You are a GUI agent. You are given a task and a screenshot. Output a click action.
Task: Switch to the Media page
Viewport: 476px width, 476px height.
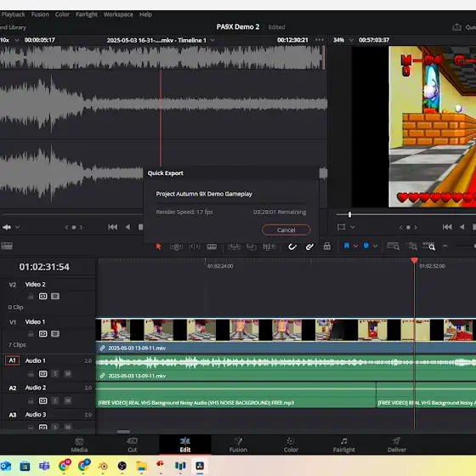click(x=79, y=445)
